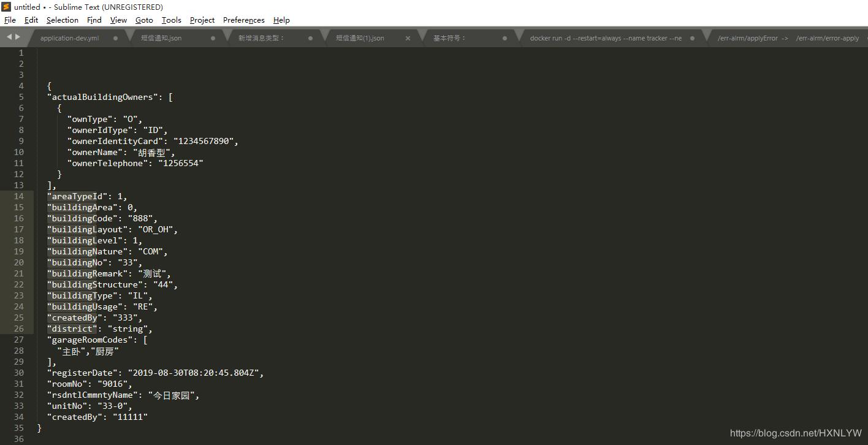Open the Find menu
The height and width of the screenshot is (445, 868).
tap(94, 20)
